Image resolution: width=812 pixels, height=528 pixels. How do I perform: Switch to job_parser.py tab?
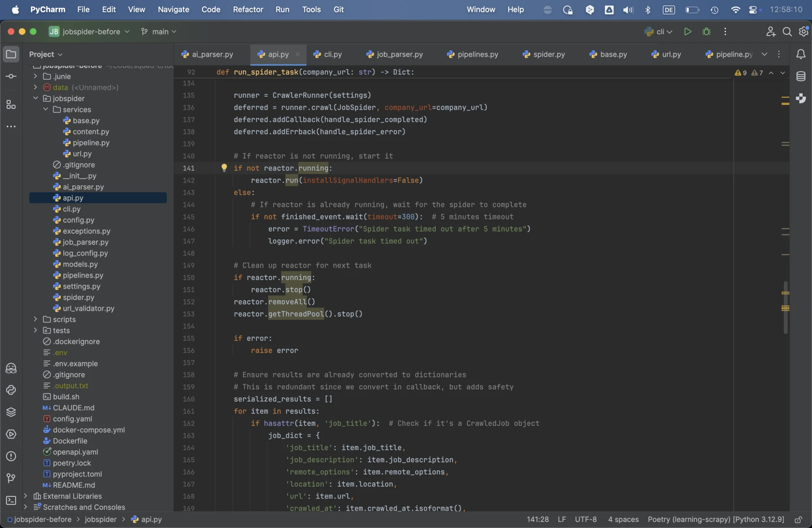(394, 54)
